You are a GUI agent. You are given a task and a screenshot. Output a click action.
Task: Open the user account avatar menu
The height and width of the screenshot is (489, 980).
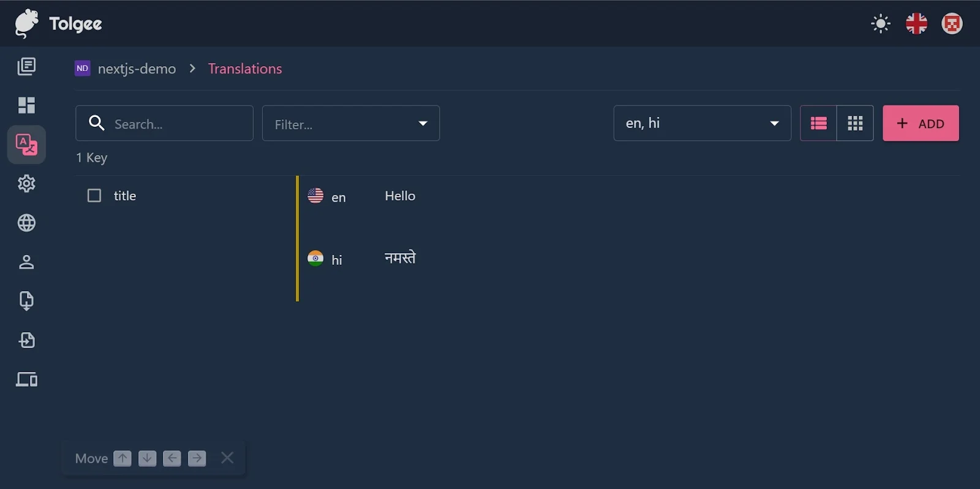pos(952,23)
